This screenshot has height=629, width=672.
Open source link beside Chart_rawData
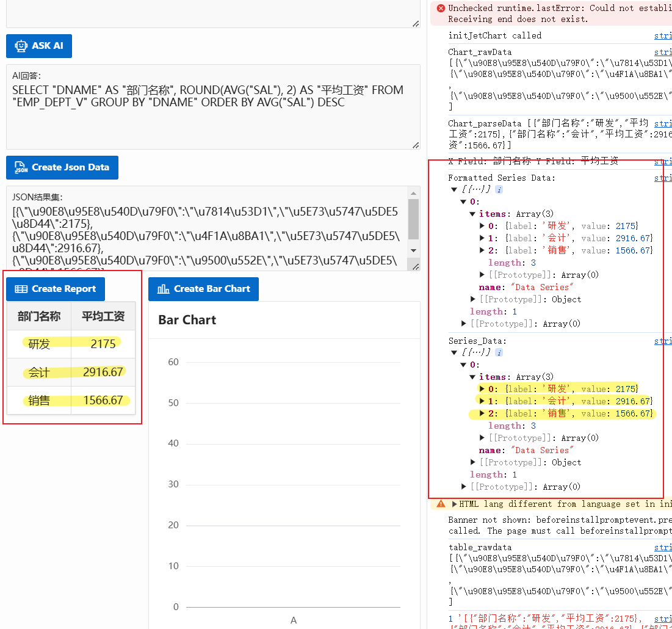tap(662, 53)
